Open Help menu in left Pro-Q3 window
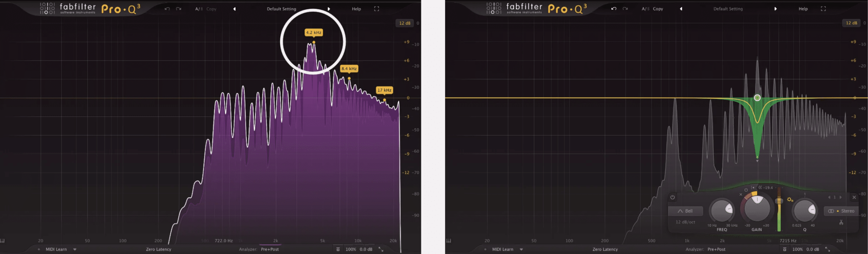This screenshot has height=254, width=868. (356, 9)
